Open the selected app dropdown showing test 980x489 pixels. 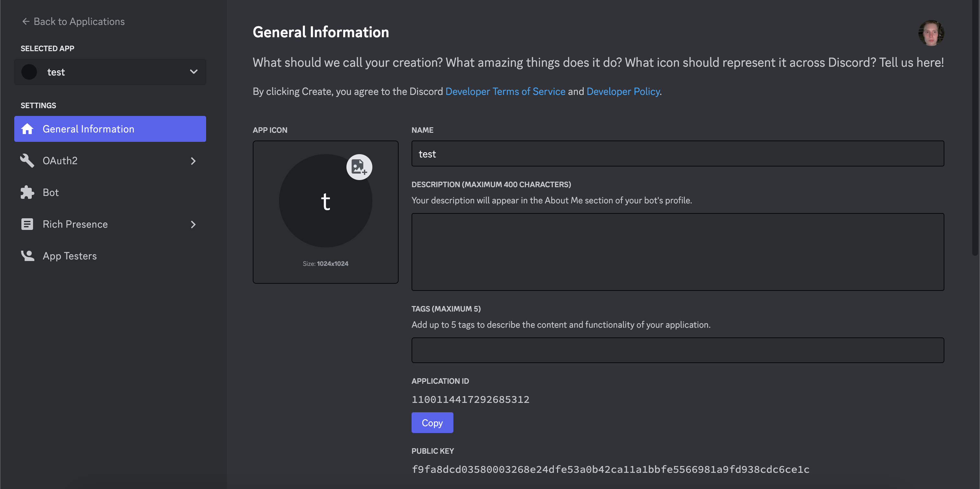coord(110,72)
